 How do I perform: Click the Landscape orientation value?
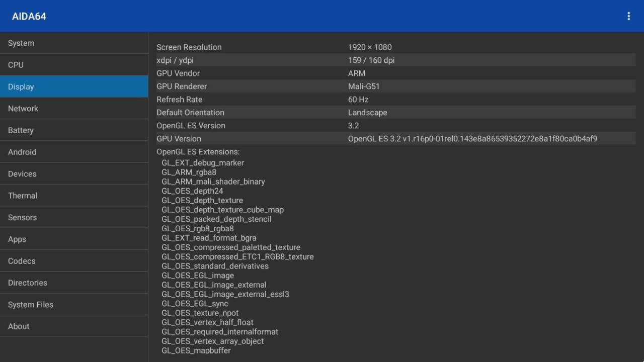click(x=368, y=113)
